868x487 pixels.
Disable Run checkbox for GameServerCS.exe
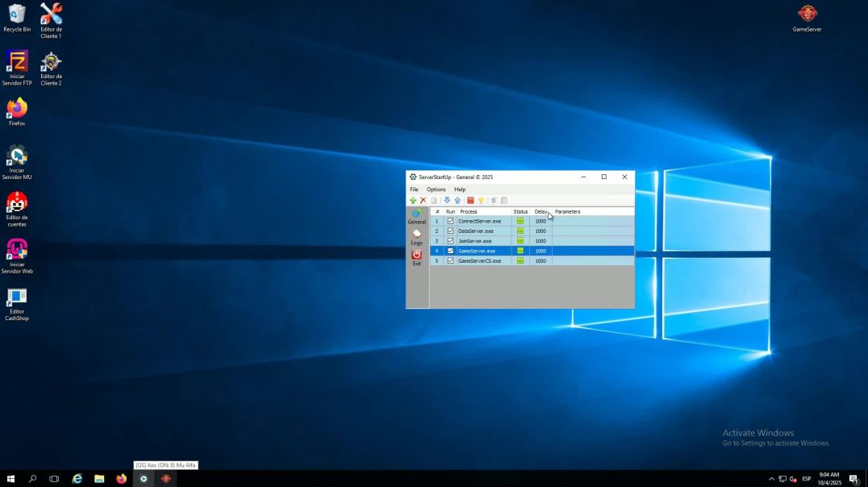point(450,260)
